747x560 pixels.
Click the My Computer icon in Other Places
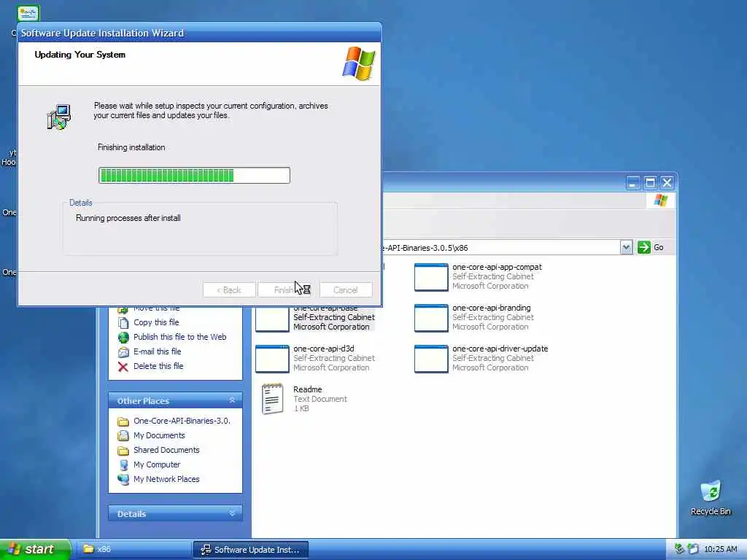tap(123, 464)
